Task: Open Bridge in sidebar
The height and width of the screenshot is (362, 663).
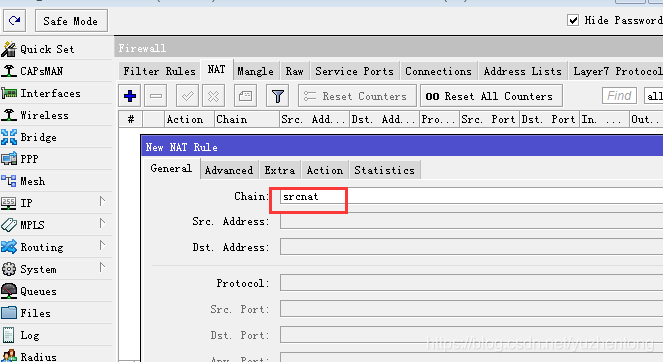Action: coord(29,137)
